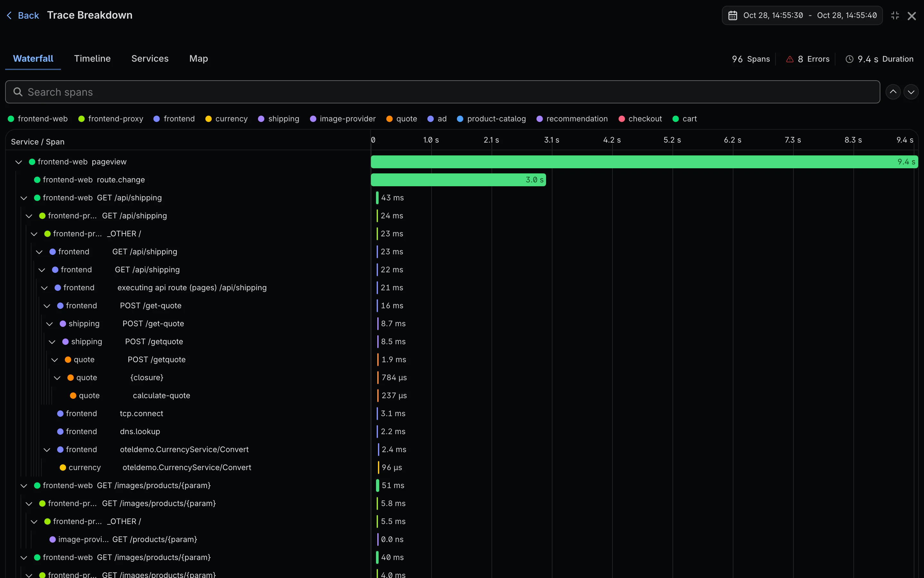Click the search magnifier icon
The width and height of the screenshot is (924, 578).
[x=18, y=92]
